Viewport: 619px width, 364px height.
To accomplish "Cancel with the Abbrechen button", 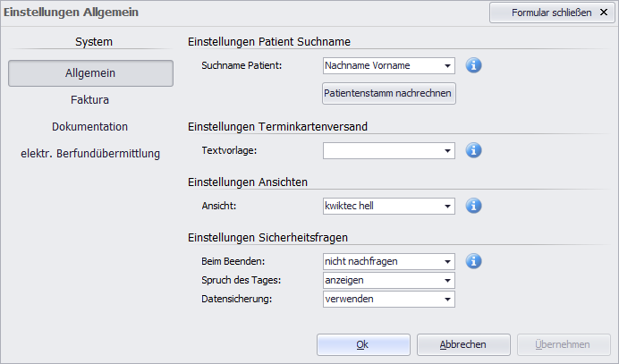I will [463, 344].
